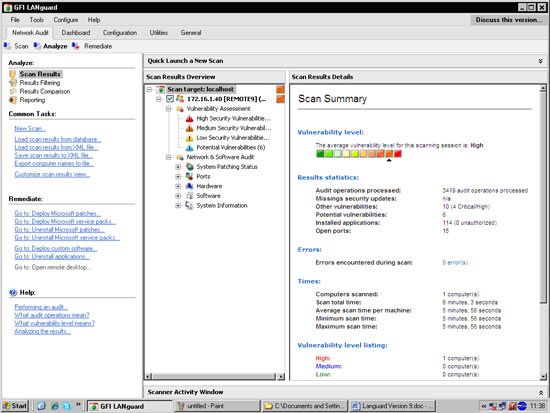Click the Reporting icon

[13, 100]
